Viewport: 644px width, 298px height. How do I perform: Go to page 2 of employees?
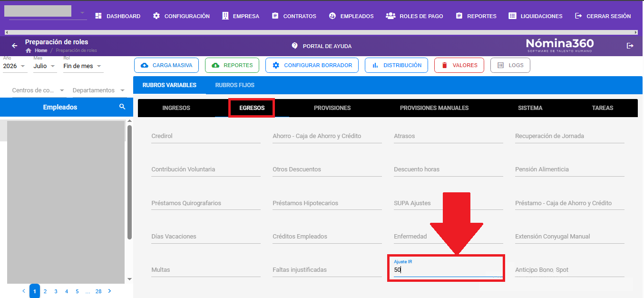(x=45, y=291)
